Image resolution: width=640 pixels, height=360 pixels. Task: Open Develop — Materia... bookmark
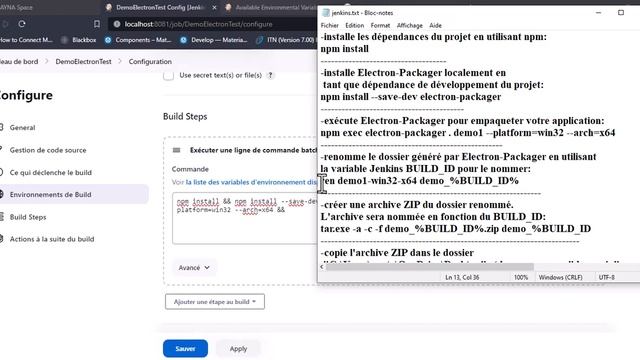point(214,40)
